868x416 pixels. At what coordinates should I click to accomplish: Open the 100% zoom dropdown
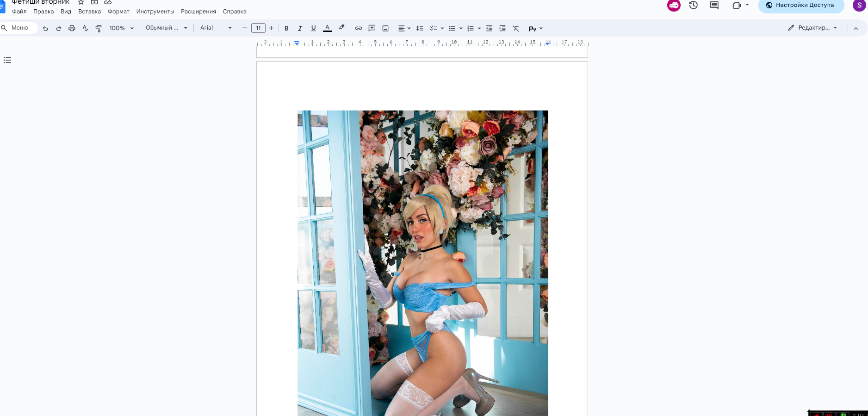coord(121,28)
